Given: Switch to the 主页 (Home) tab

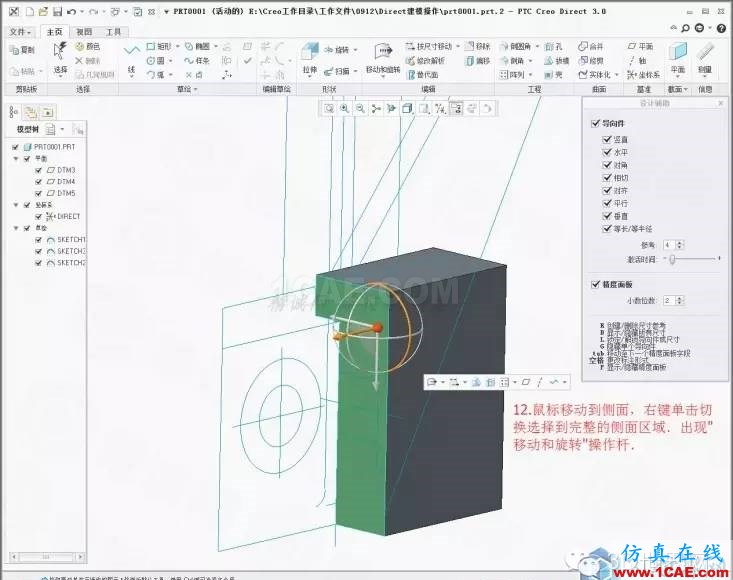Looking at the screenshot, I should click(54, 32).
